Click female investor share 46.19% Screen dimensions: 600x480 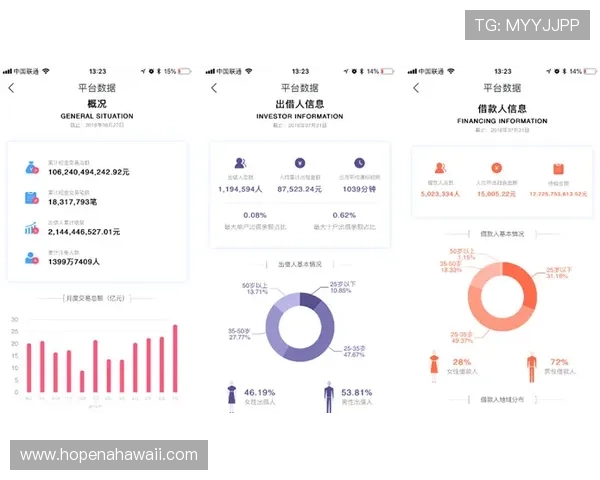pyautogui.click(x=259, y=392)
